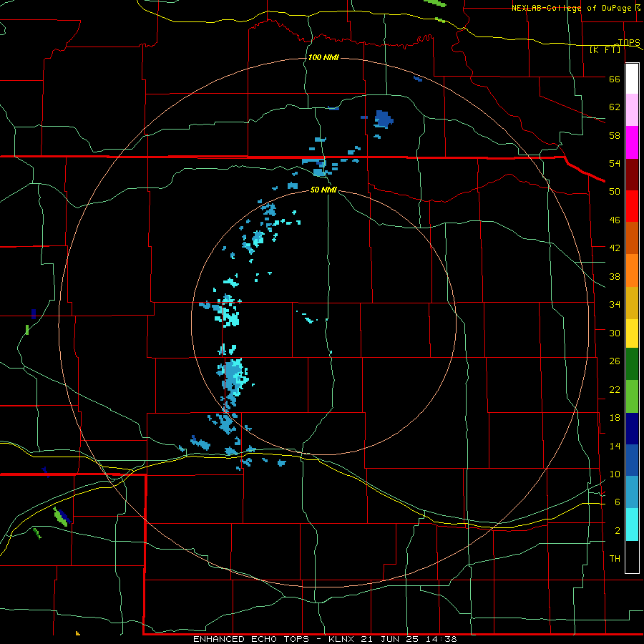Click the 62 value on the legend

(615, 107)
